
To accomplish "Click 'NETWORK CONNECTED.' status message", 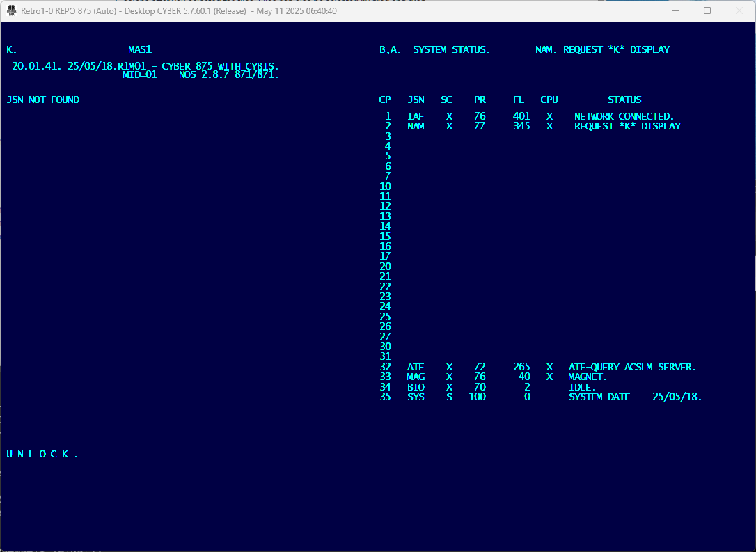I will (624, 117).
